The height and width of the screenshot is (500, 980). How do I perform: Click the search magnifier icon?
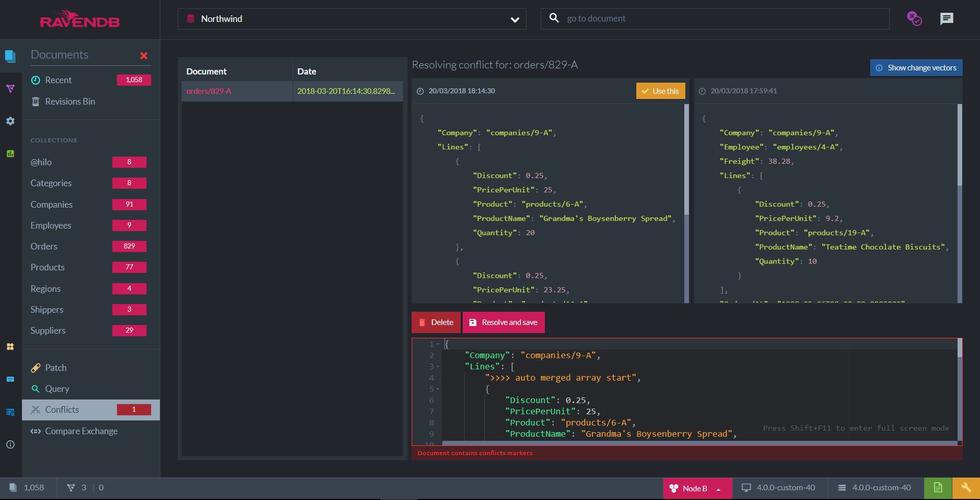(x=554, y=18)
